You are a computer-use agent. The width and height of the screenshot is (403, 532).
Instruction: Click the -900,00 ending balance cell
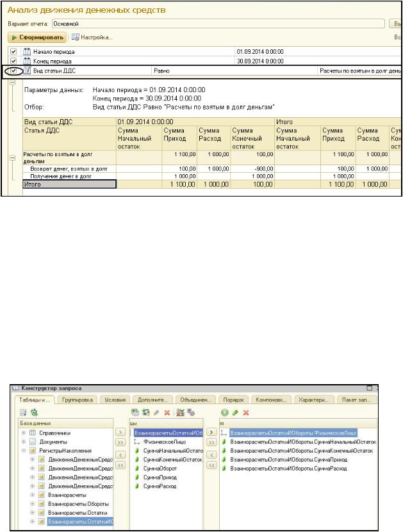(x=252, y=168)
